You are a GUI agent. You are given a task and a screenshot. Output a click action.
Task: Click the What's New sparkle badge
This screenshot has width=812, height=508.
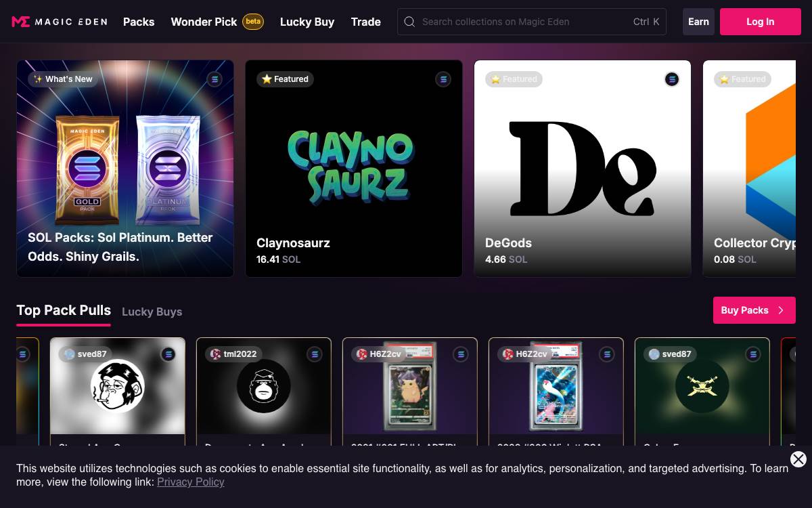pyautogui.click(x=63, y=79)
